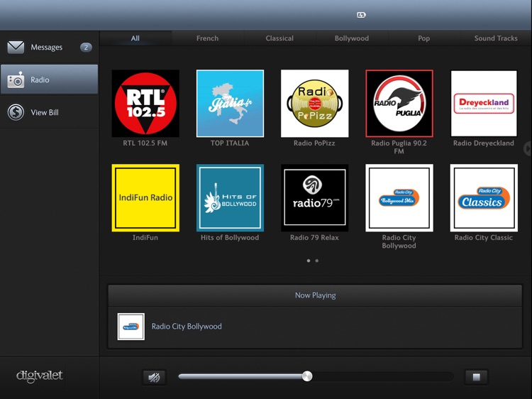Switch to the Classical genre tab
This screenshot has width=532, height=399.
pos(279,38)
